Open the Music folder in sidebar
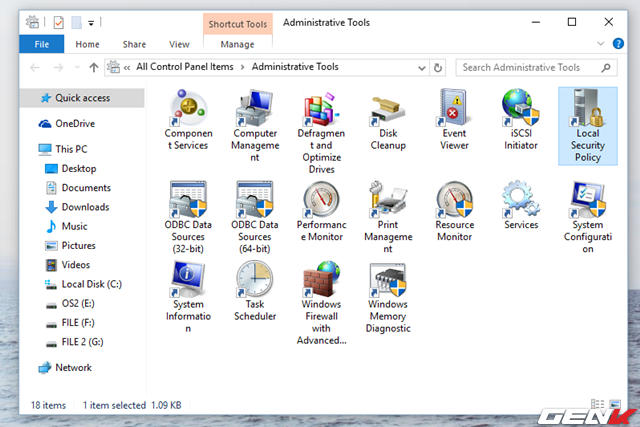 (74, 226)
